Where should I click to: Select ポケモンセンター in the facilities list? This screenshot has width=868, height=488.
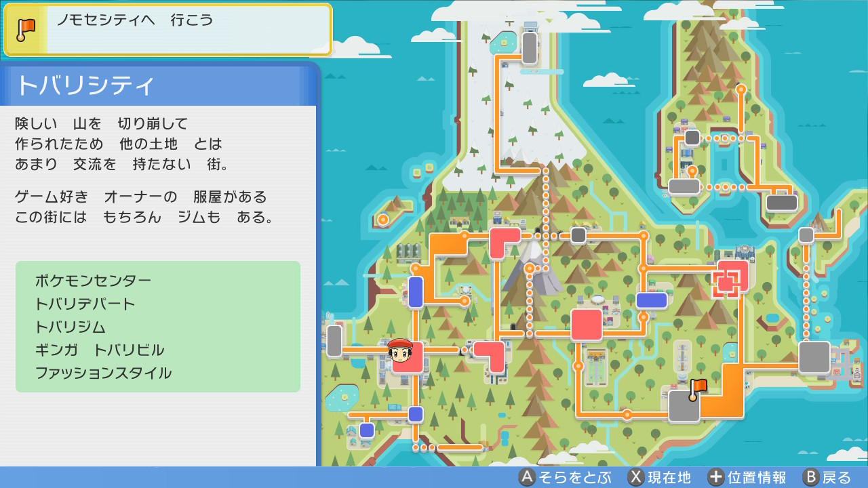point(93,281)
